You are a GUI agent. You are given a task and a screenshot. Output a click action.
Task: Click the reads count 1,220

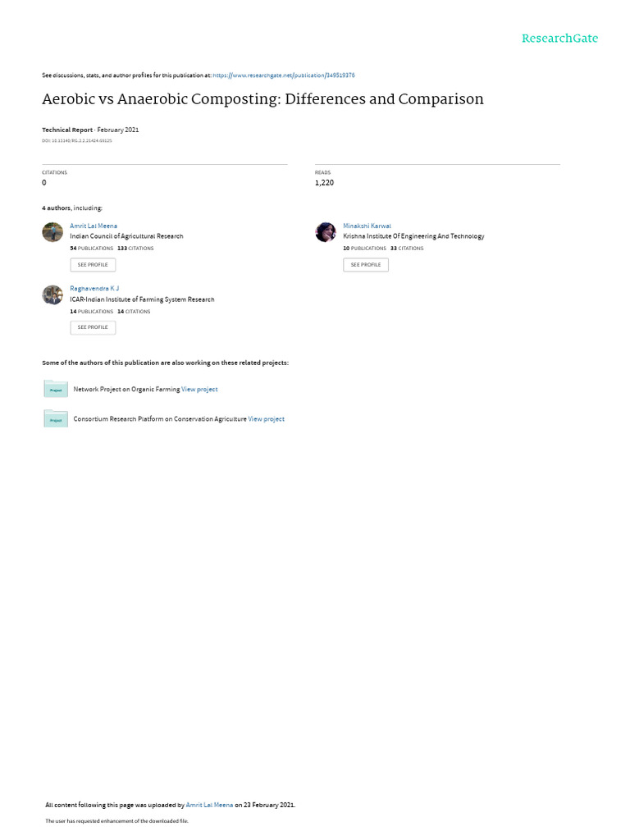pyautogui.click(x=324, y=183)
